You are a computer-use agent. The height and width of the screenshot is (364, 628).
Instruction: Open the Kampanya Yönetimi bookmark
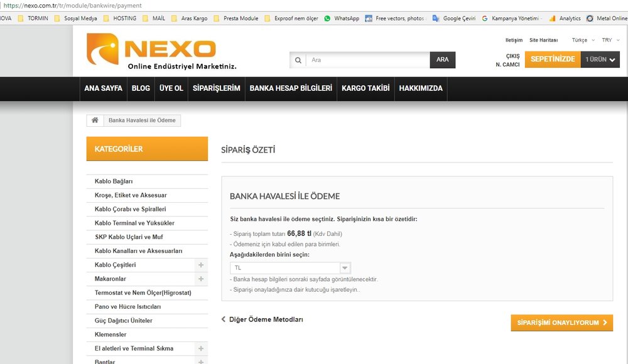pos(511,18)
